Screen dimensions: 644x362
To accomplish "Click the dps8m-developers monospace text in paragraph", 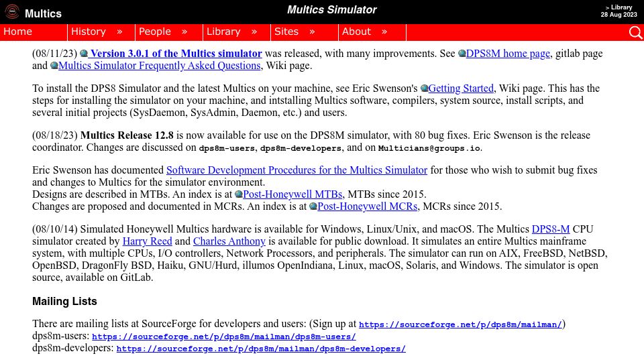I will 301,148.
